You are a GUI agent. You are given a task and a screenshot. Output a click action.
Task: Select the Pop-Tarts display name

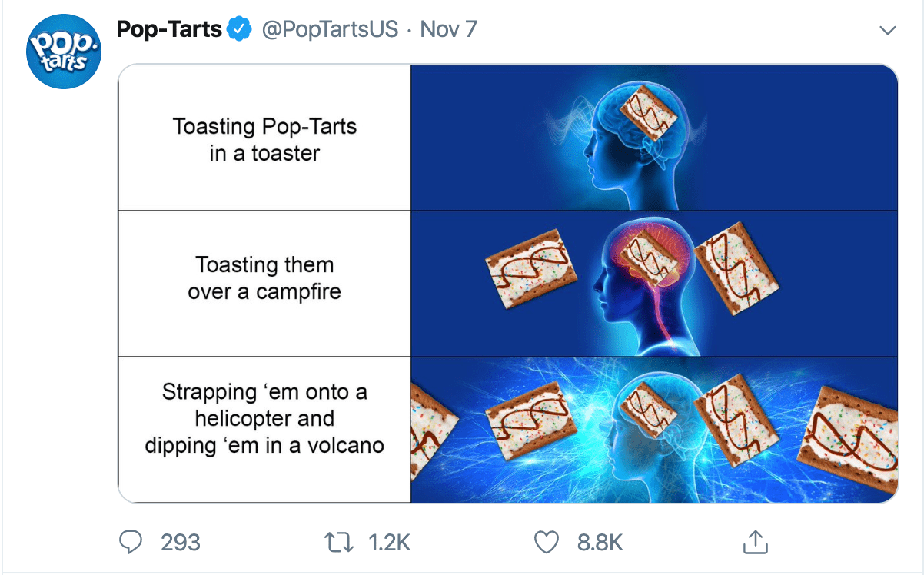[x=170, y=28]
